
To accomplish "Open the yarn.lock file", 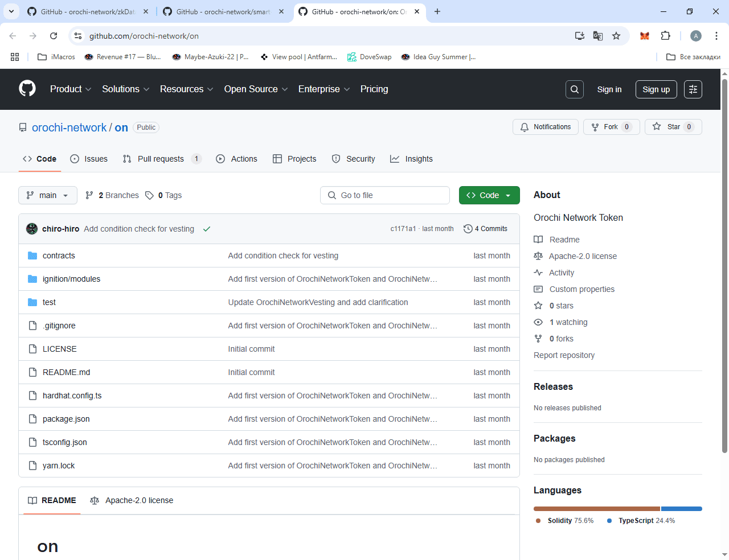I will 59,466.
